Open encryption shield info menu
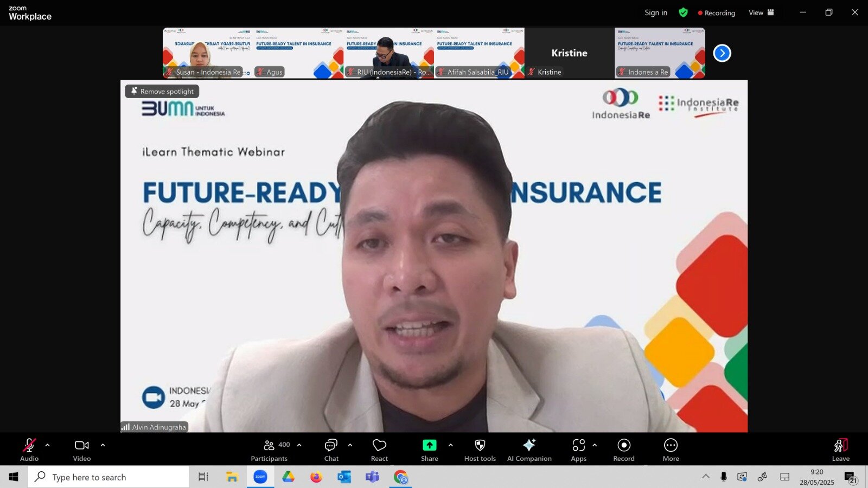 (683, 12)
